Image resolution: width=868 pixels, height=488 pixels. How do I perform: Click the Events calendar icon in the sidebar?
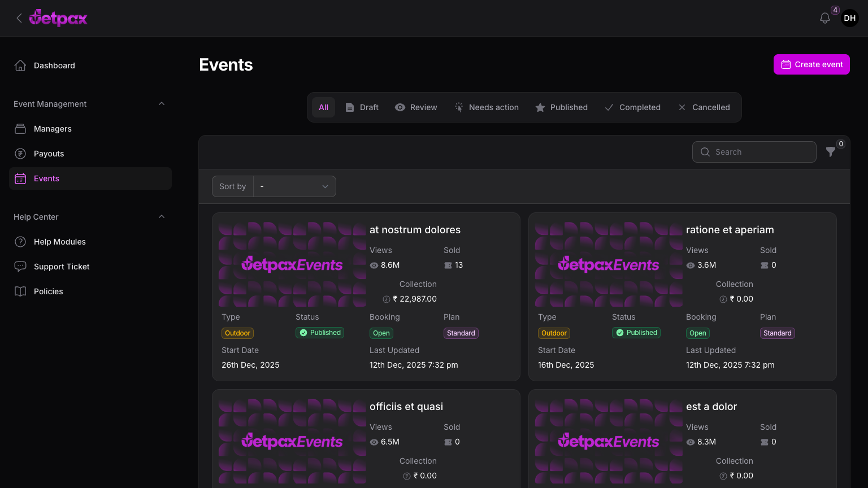(20, 178)
